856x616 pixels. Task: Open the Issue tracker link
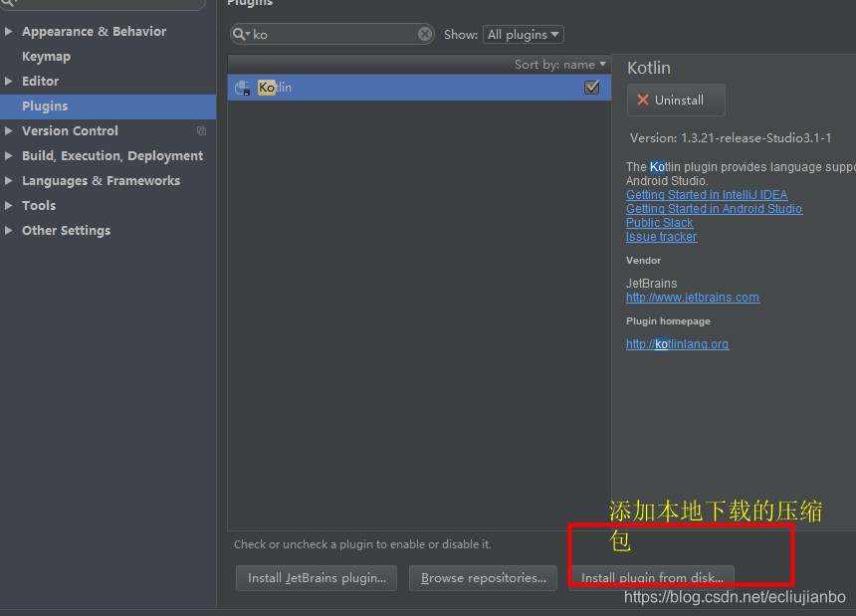(661, 237)
